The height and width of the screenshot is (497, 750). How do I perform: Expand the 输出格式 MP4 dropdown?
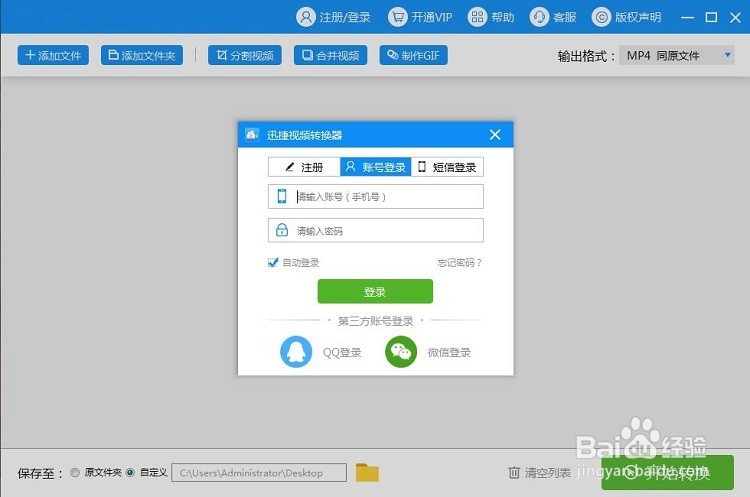pos(677,55)
